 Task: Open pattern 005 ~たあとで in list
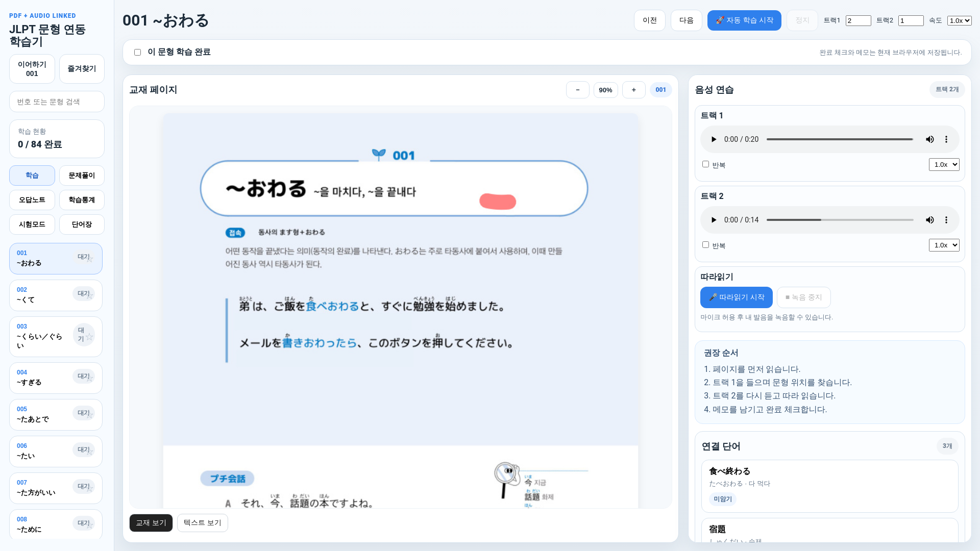pos(56,415)
